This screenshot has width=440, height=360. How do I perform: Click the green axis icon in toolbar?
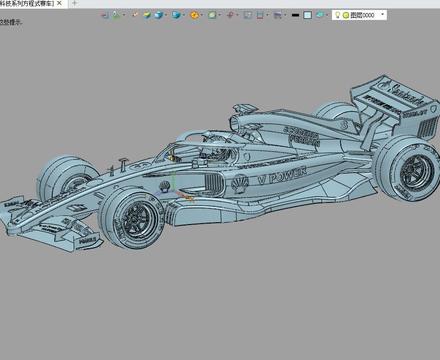(116, 15)
